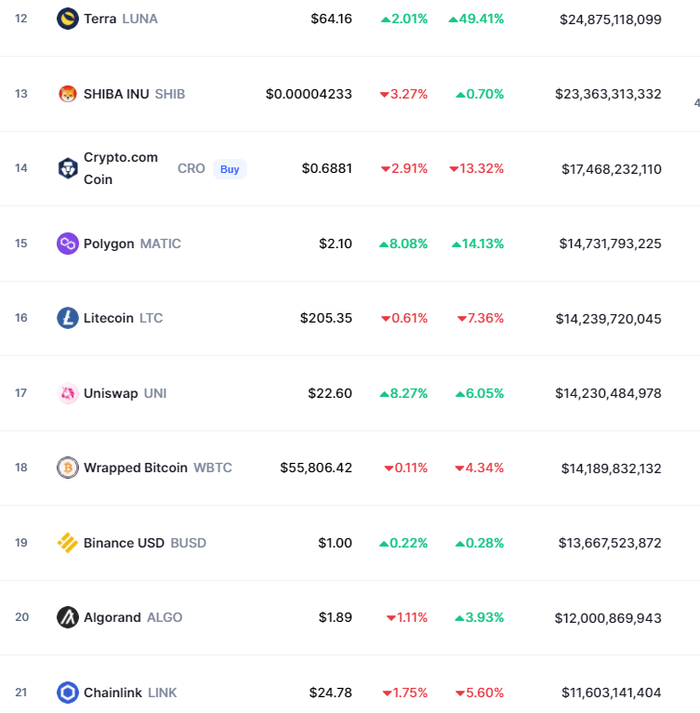700x713 pixels.
Task: Open the Litecoin name link
Action: click(108, 318)
